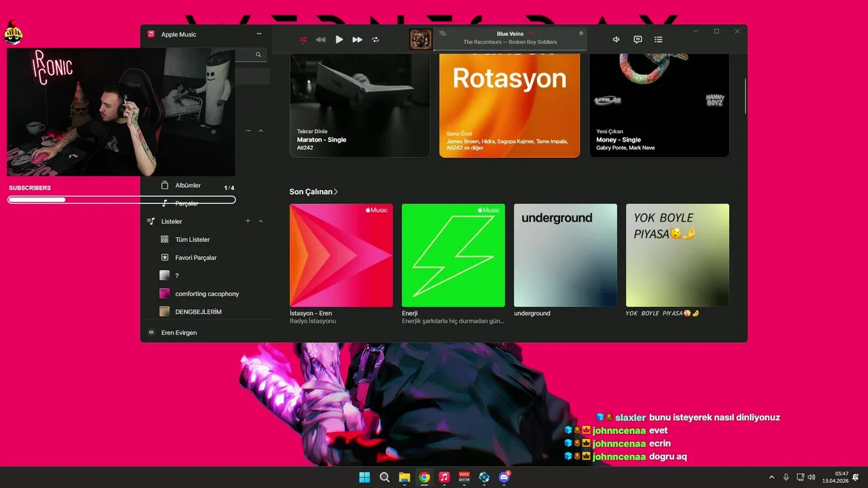The width and height of the screenshot is (868, 488).
Task: Toggle shuffle in Apple Music
Action: (303, 40)
